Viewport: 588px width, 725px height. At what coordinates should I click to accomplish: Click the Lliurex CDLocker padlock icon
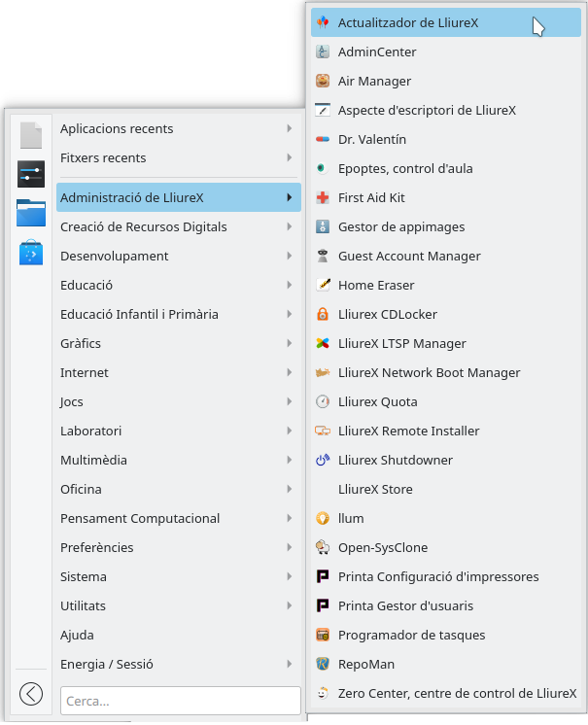click(323, 314)
